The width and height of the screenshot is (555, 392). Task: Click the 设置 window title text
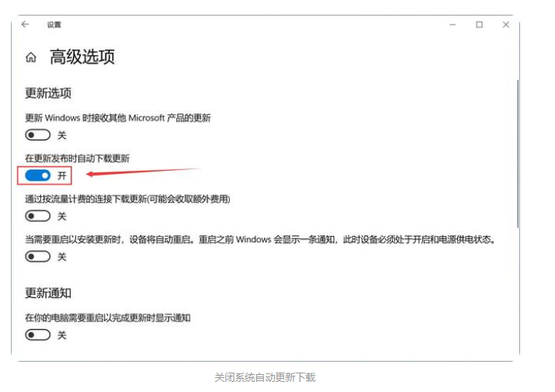click(x=54, y=25)
